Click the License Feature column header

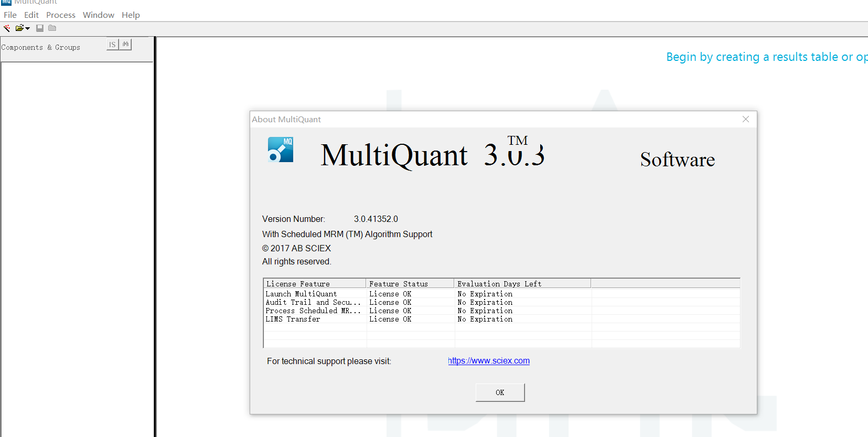point(315,284)
